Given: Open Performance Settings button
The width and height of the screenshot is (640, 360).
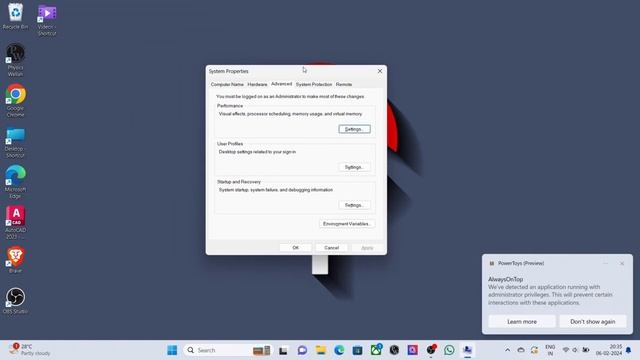Looking at the screenshot, I should (x=354, y=129).
